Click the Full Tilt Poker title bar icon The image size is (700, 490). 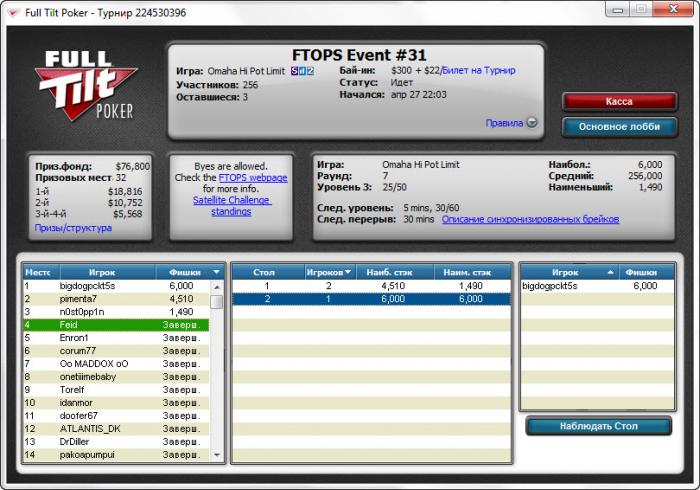point(13,12)
